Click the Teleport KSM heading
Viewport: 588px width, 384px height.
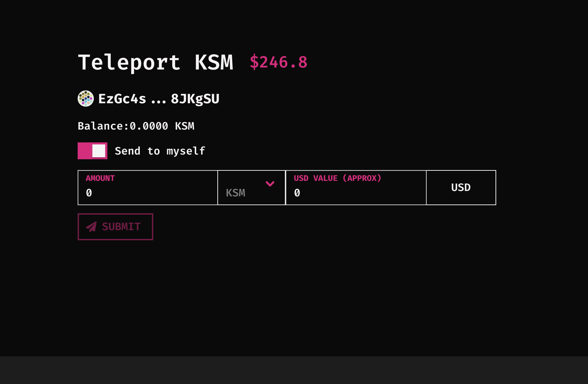(x=156, y=63)
